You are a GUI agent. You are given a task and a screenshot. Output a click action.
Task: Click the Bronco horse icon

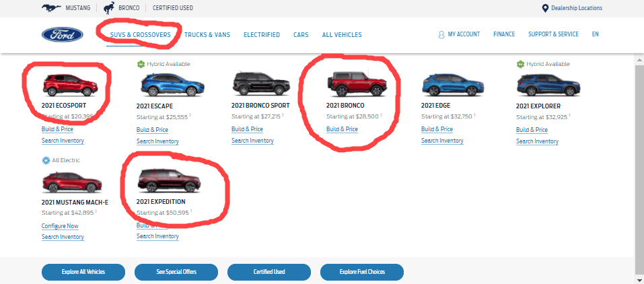(109, 8)
